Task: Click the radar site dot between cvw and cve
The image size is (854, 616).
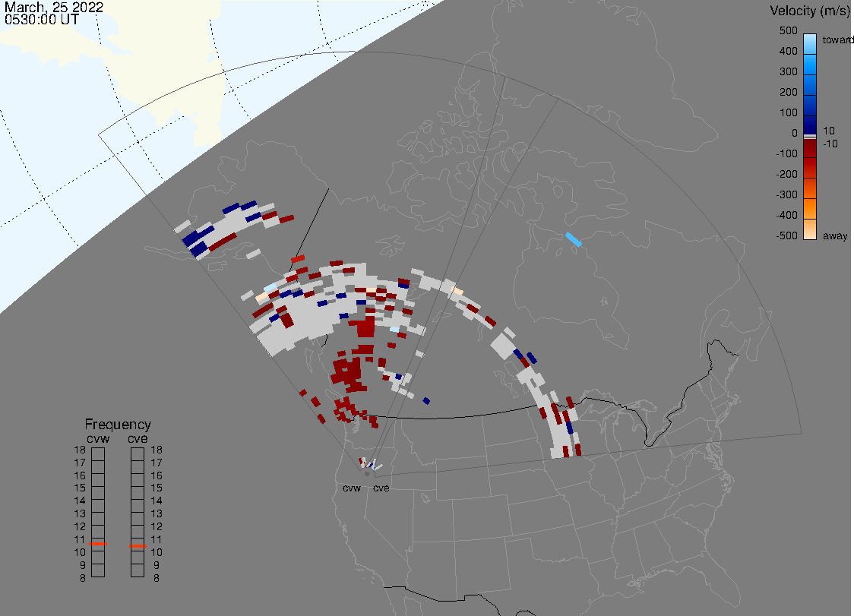Action: click(x=367, y=474)
